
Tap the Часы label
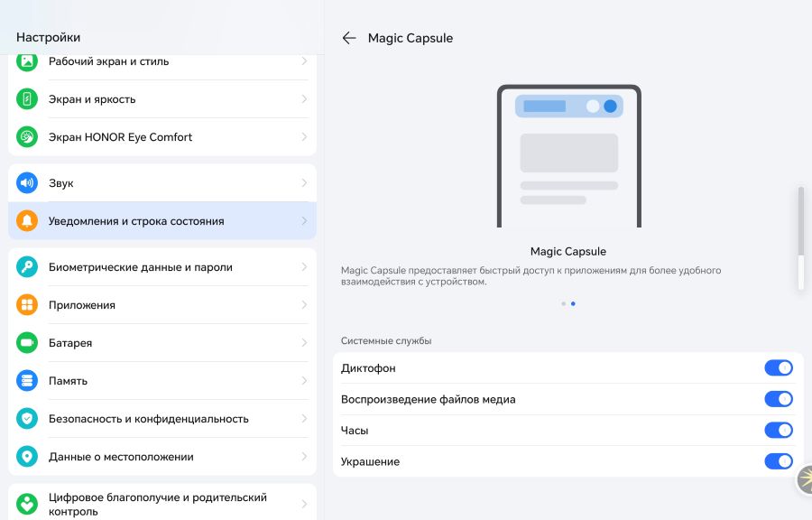tap(355, 430)
